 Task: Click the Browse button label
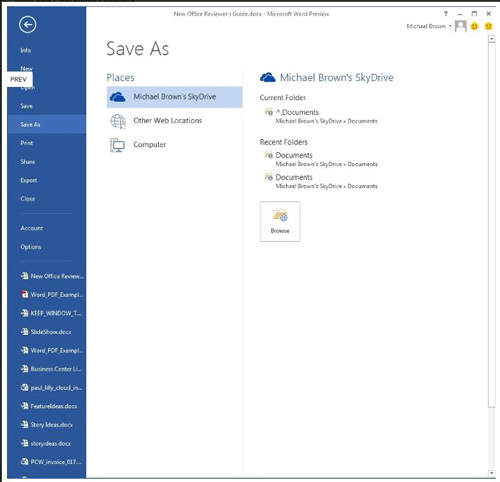click(x=280, y=231)
